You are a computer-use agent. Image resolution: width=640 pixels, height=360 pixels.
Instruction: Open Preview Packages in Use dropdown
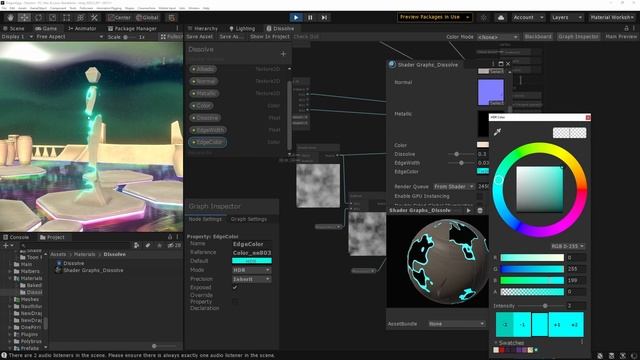click(x=435, y=17)
